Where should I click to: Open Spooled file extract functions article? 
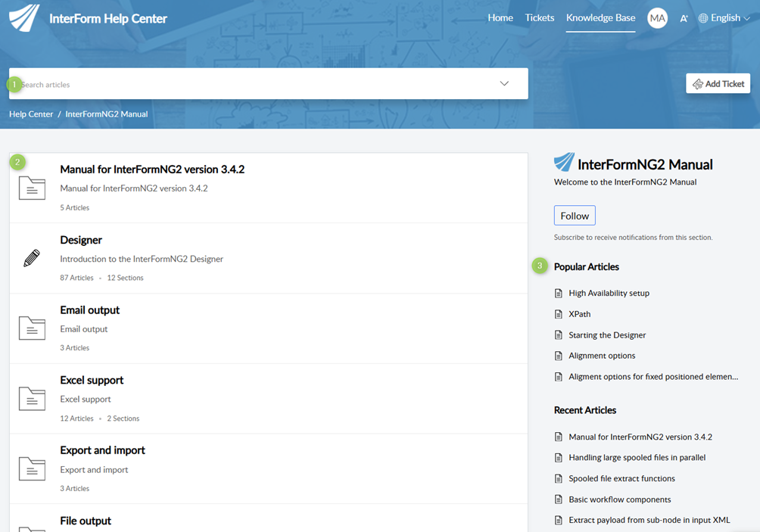[622, 478]
